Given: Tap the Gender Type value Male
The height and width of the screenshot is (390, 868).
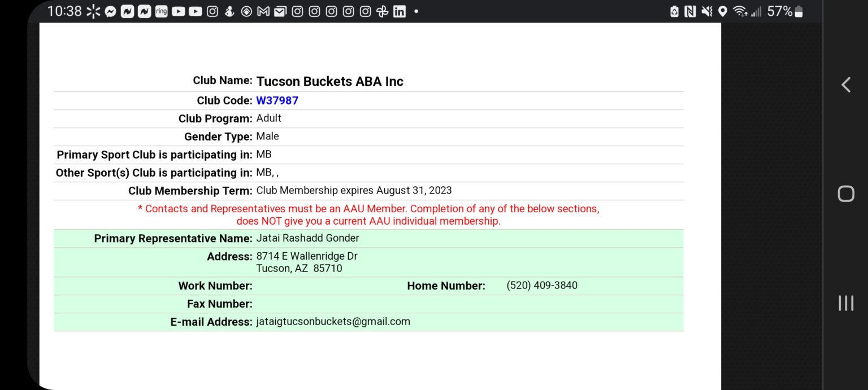Looking at the screenshot, I should point(268,137).
